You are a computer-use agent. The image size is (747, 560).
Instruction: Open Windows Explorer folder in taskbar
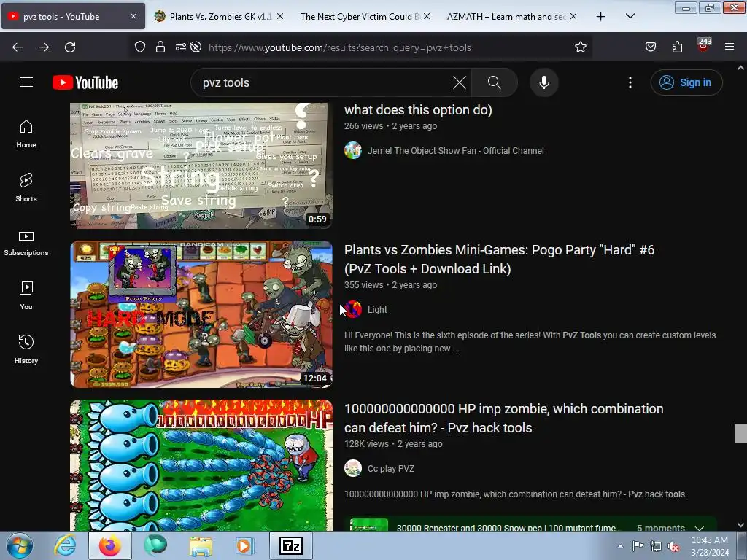(201, 545)
